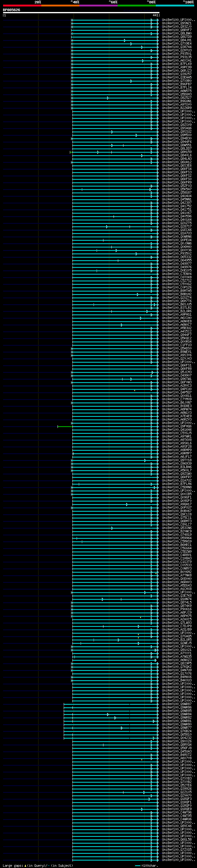Select label UniRef100_Q9WR87

tap(177, 704)
